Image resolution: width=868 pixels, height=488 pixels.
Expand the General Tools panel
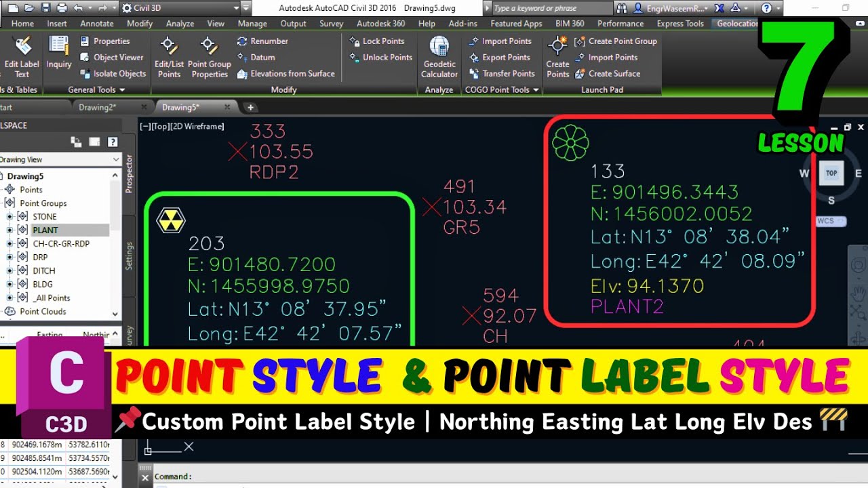97,89
